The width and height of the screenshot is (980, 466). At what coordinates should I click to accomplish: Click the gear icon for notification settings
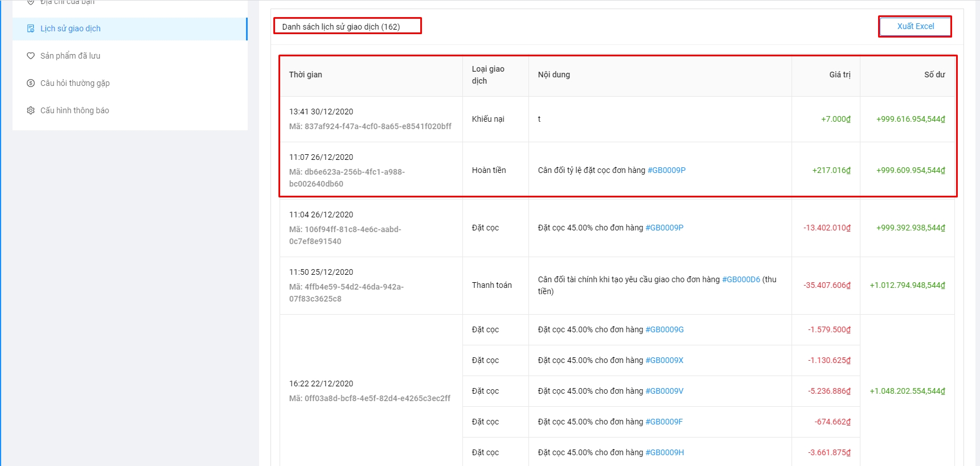[31, 110]
